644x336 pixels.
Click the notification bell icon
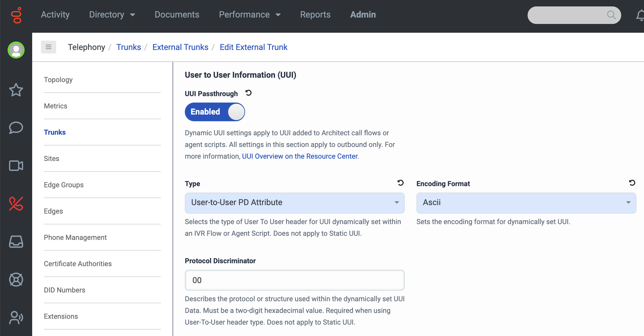click(x=640, y=15)
